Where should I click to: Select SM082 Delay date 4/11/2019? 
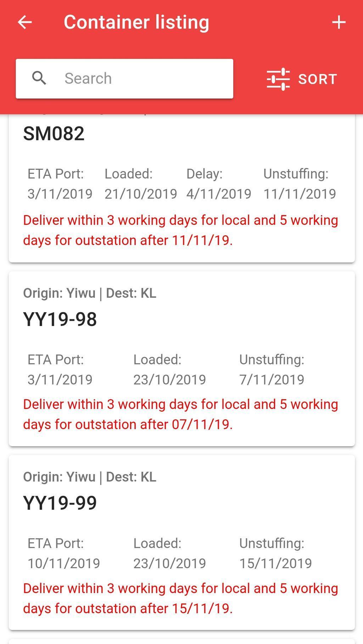point(219,194)
